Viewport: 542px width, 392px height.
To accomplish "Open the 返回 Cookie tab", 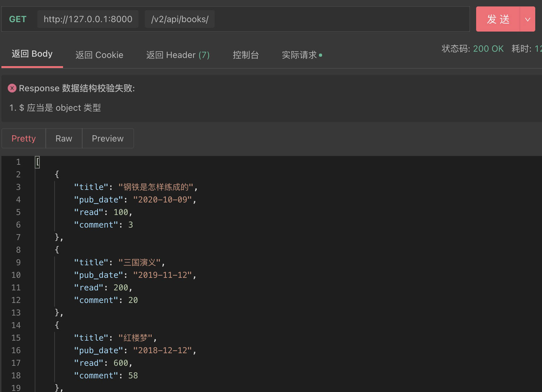I will (99, 55).
